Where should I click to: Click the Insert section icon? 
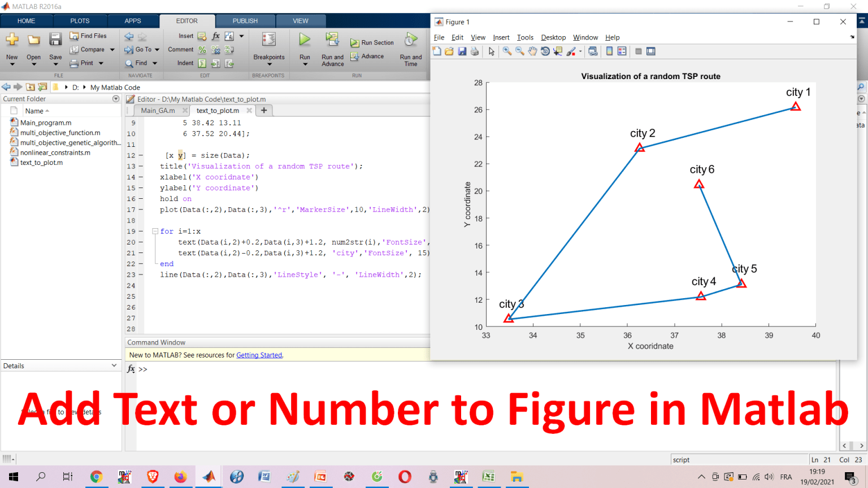tap(202, 36)
